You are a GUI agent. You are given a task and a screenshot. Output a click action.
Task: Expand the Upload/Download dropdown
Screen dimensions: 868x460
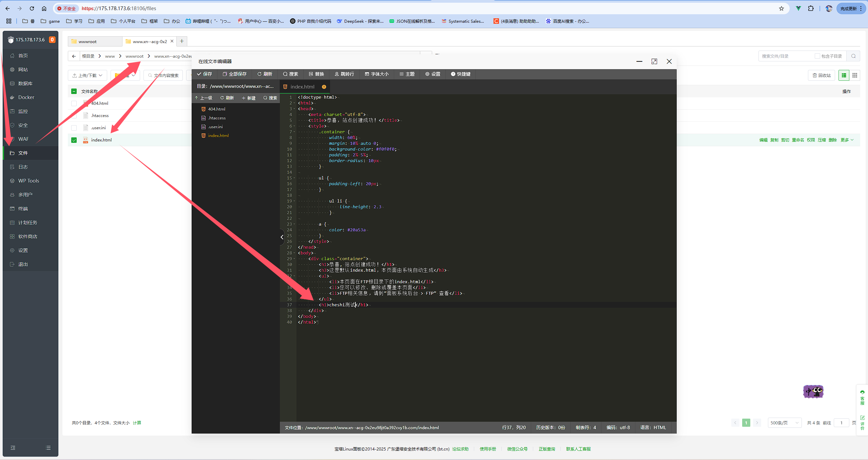tap(88, 75)
